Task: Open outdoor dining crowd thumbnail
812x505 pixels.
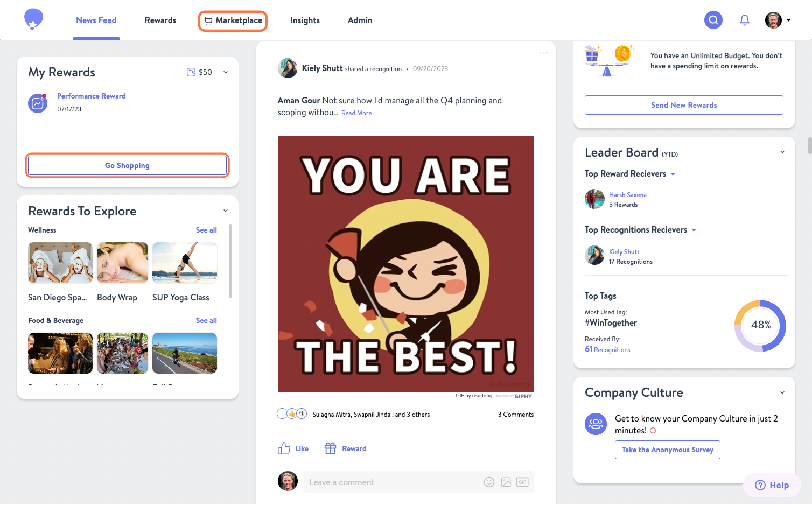Action: tap(122, 353)
